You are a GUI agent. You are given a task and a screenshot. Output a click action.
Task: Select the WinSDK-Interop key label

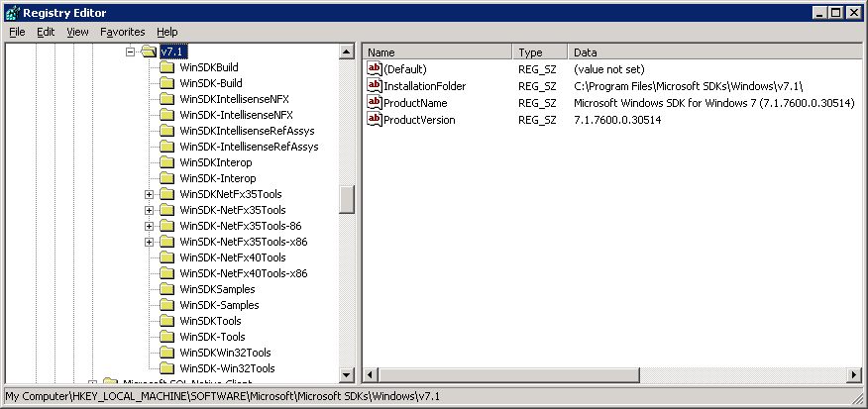click(x=218, y=178)
